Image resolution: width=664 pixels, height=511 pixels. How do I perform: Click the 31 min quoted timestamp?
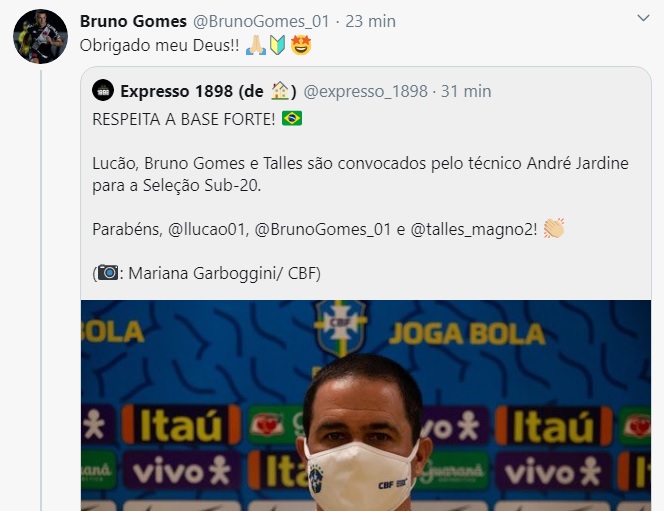tap(466, 91)
